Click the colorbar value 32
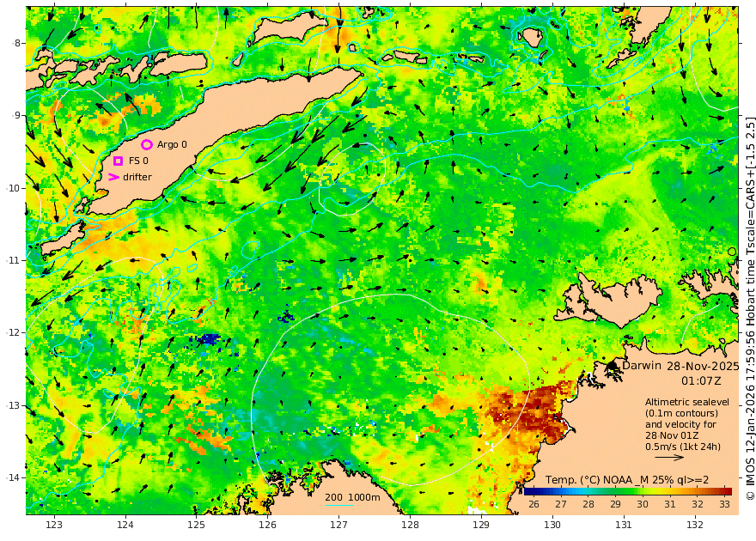756x541 pixels. 698,504
